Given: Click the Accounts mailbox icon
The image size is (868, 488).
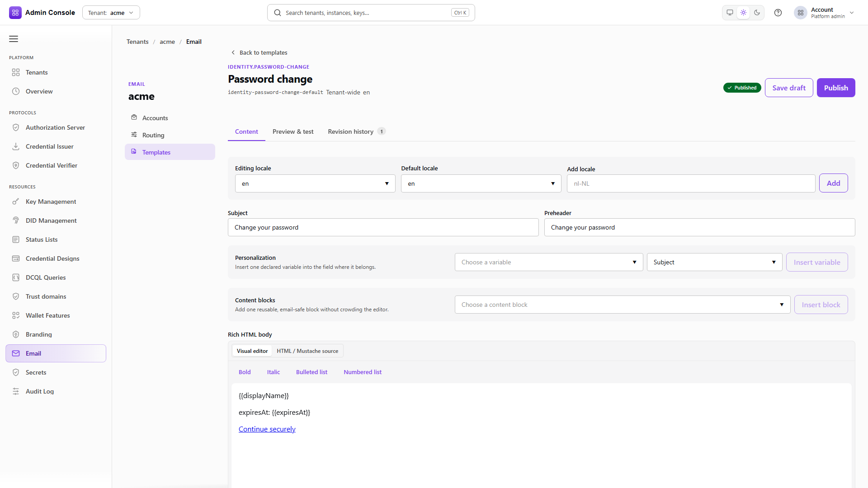Looking at the screenshot, I should [134, 117].
